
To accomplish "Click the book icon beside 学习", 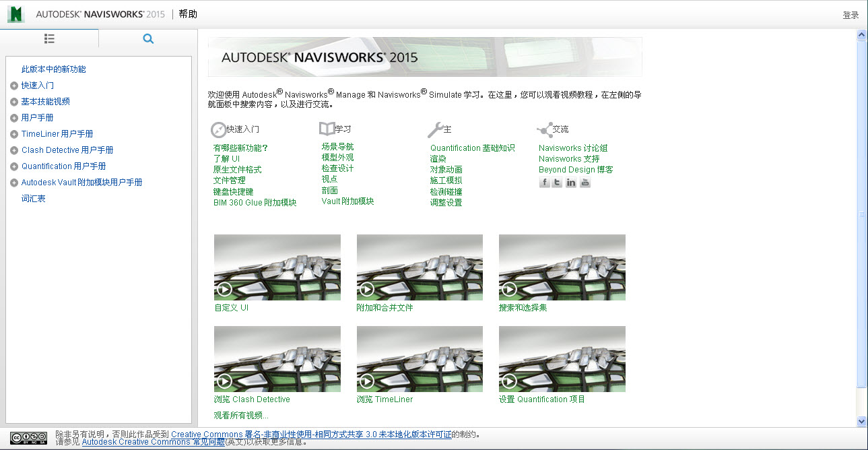I will pyautogui.click(x=327, y=129).
